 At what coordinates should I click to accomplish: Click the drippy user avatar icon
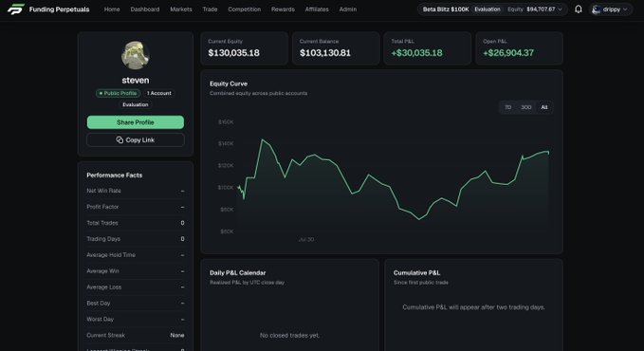tap(596, 9)
